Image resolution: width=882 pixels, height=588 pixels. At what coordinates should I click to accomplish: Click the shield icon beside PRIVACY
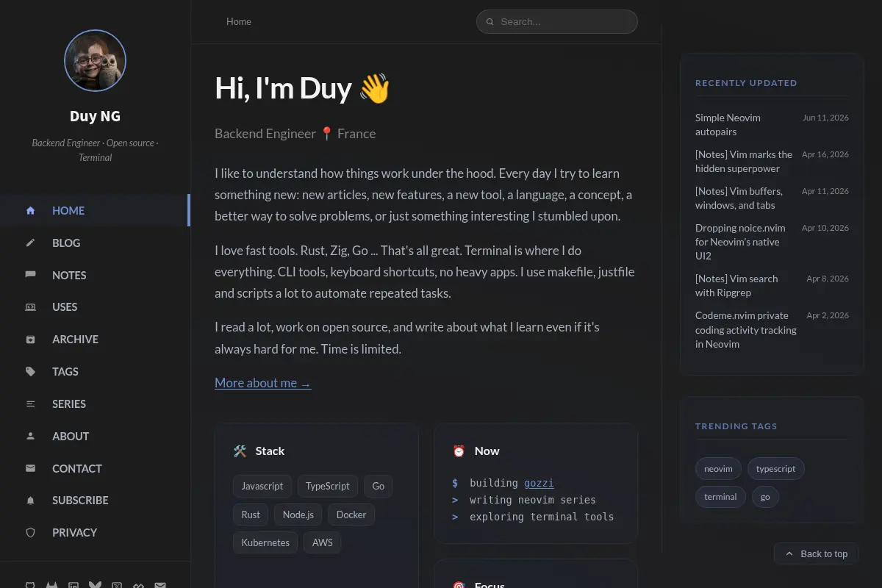(30, 533)
